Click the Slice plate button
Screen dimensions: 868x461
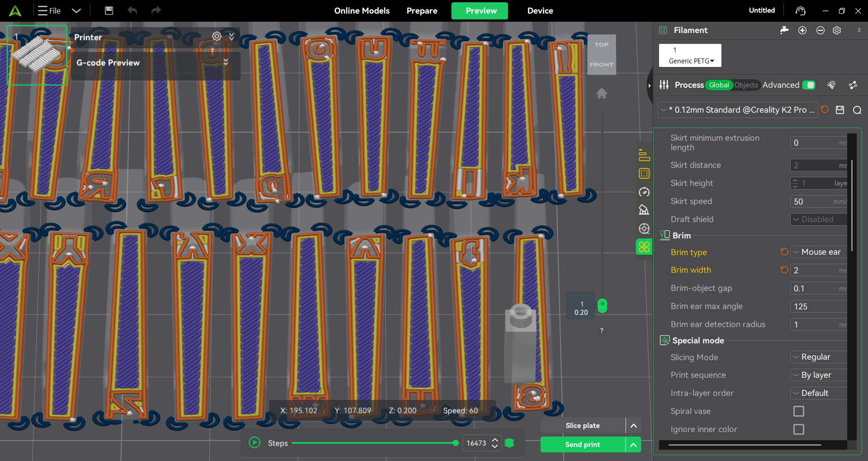click(x=583, y=426)
